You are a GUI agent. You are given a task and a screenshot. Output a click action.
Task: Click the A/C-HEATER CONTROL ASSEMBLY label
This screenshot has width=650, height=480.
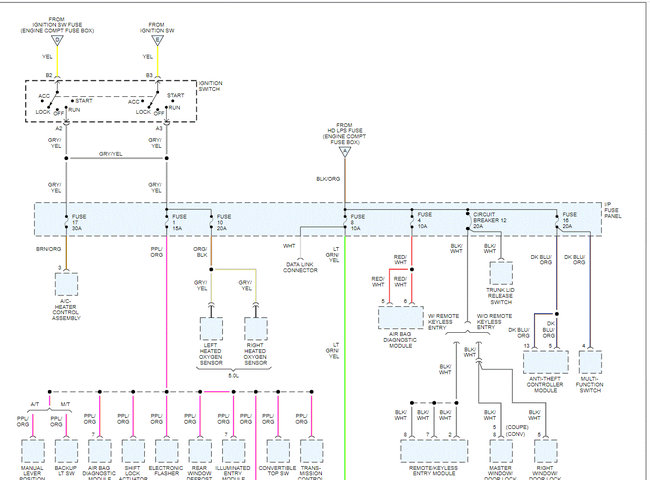coord(66,309)
